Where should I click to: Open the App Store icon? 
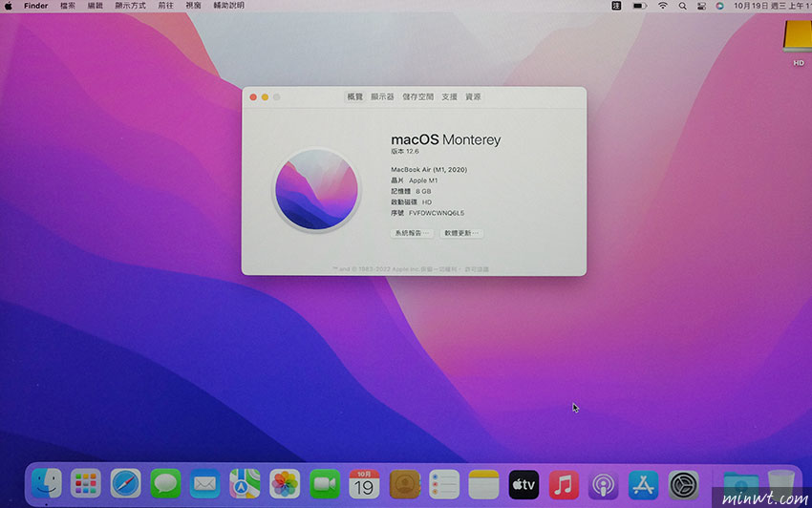[x=643, y=484]
